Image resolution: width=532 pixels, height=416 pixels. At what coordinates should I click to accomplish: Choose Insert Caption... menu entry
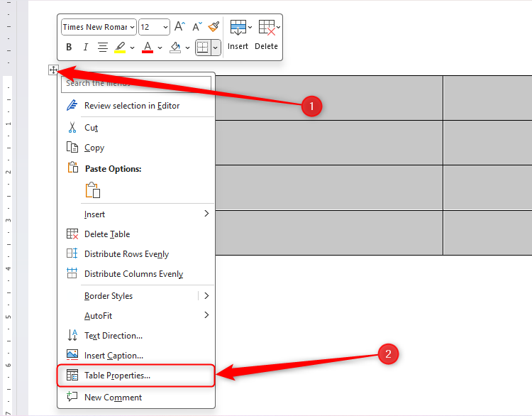(x=136, y=355)
